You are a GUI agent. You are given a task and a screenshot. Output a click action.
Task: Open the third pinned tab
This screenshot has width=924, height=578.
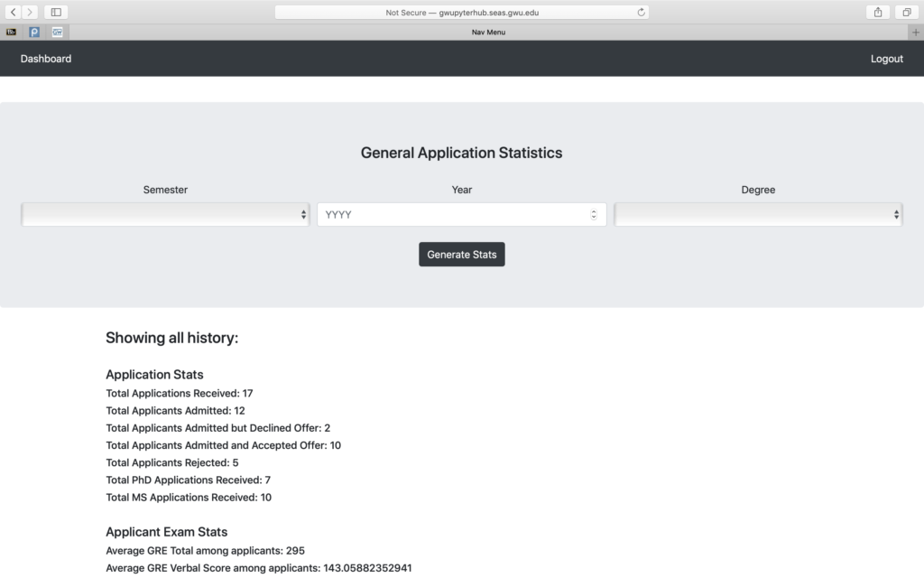pyautogui.click(x=58, y=32)
